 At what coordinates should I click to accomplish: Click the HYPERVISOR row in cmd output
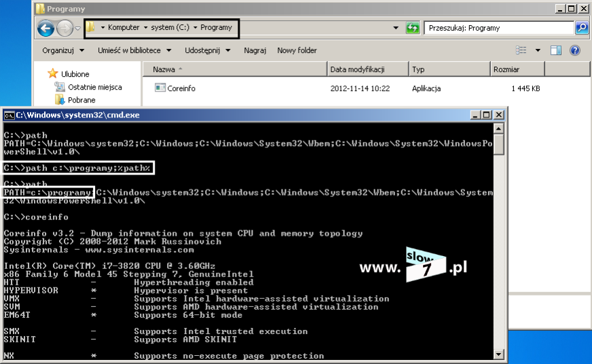click(126, 291)
